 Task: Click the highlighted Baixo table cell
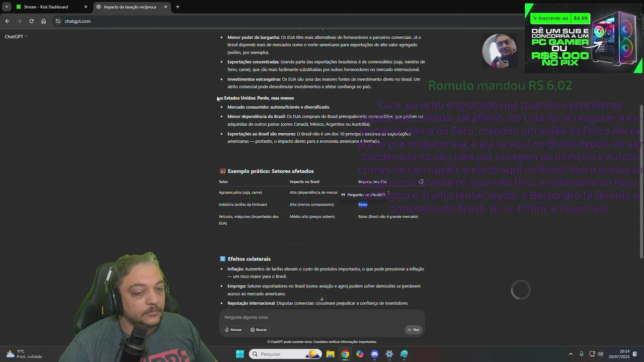click(x=363, y=205)
